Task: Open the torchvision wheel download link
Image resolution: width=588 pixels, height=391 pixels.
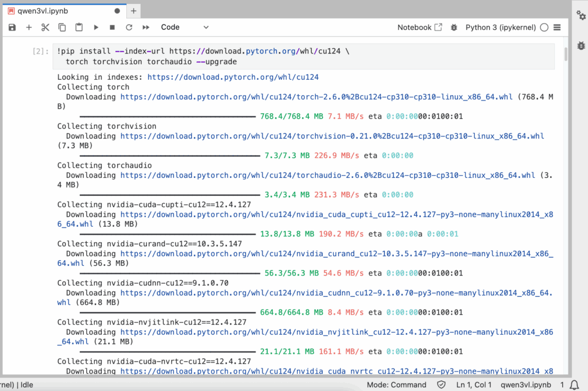Action: [332, 136]
